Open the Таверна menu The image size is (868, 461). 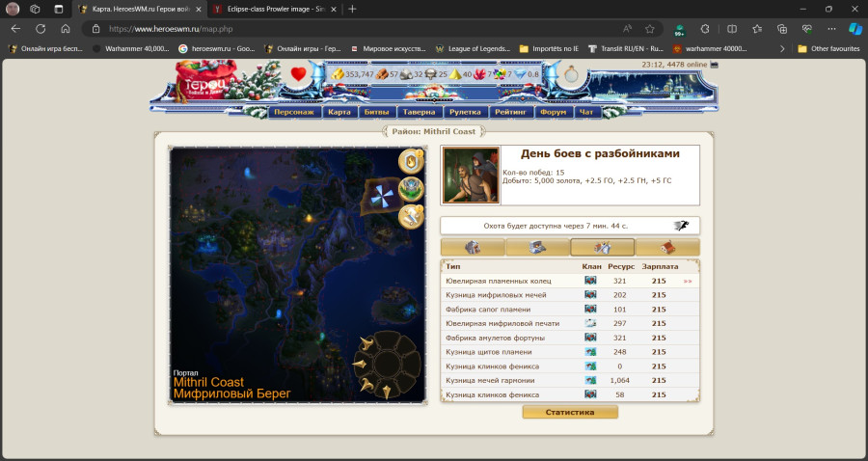420,112
